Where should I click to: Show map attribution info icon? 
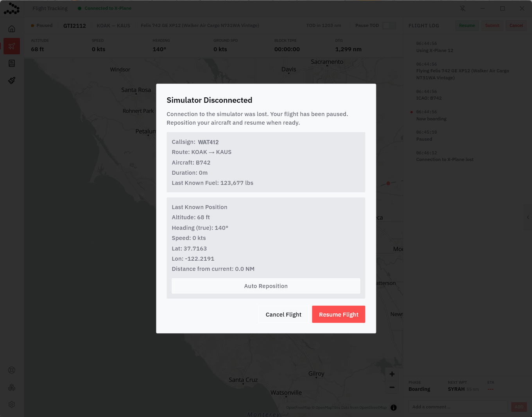pyautogui.click(x=394, y=408)
